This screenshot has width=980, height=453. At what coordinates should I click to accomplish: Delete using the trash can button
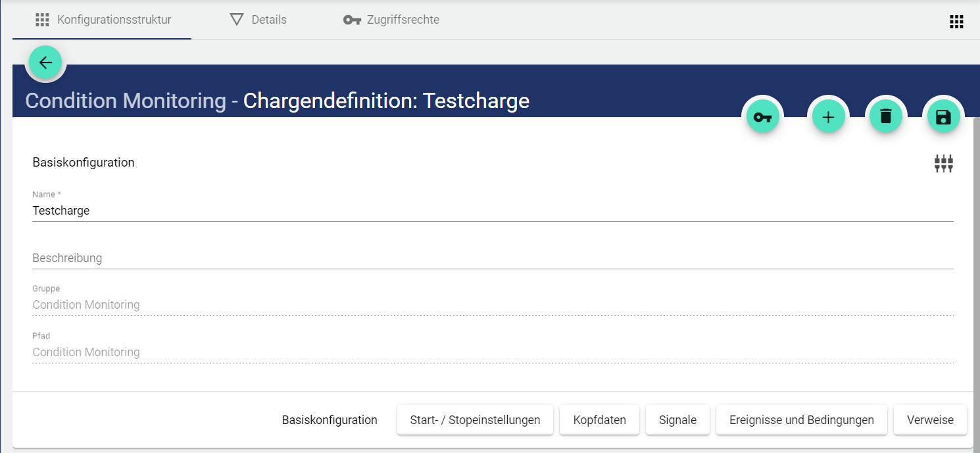(x=886, y=117)
